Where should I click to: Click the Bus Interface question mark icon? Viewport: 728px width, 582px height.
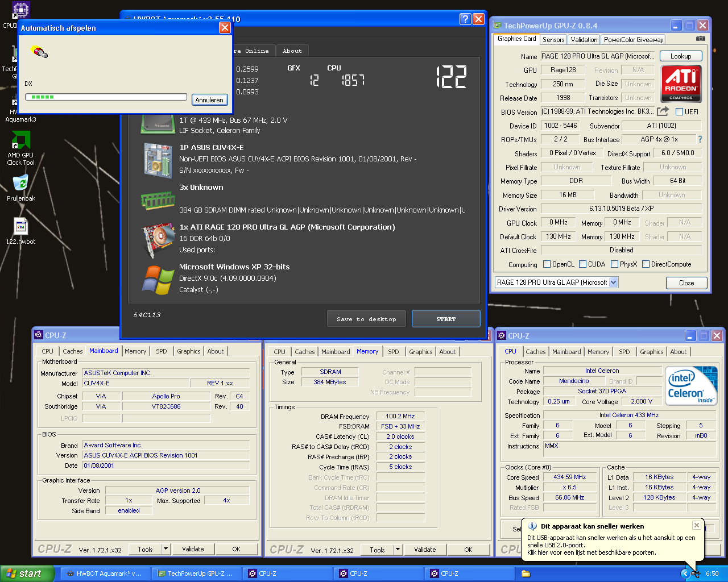[x=700, y=139]
